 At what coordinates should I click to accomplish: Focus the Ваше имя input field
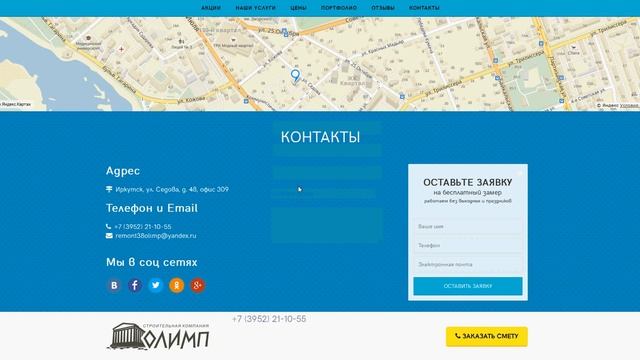(x=468, y=226)
